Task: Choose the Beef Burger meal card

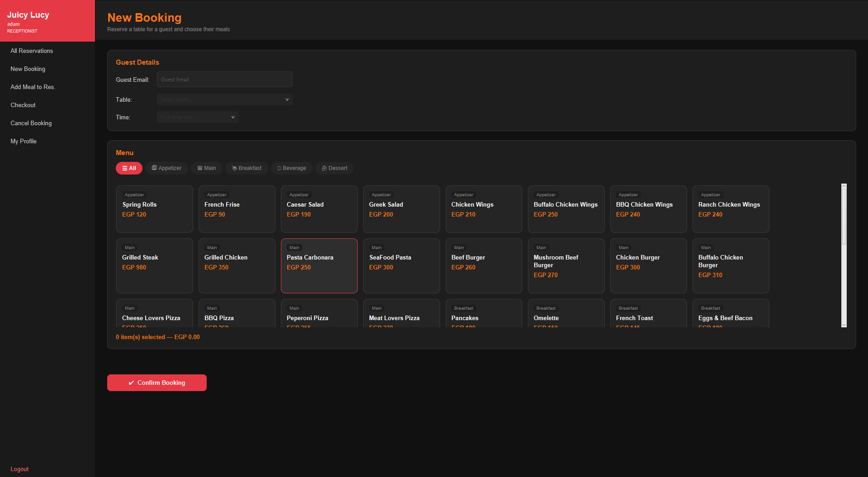Action: tap(484, 266)
